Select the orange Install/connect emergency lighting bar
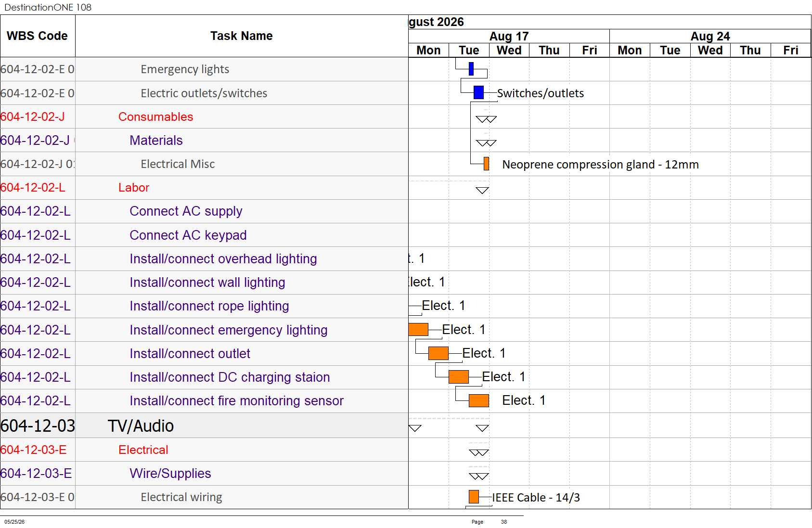This screenshot has height=528, width=812. [x=418, y=329]
